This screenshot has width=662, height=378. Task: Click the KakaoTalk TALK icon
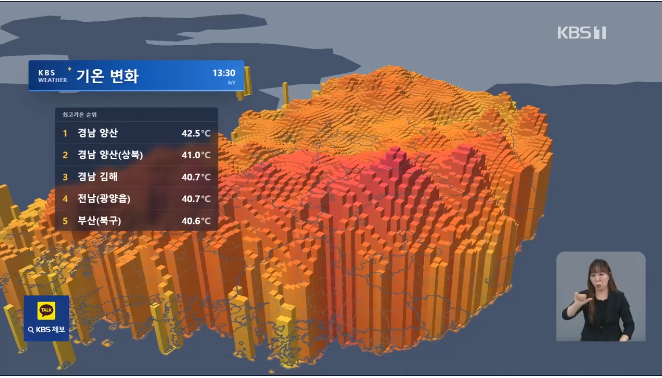coord(46,310)
